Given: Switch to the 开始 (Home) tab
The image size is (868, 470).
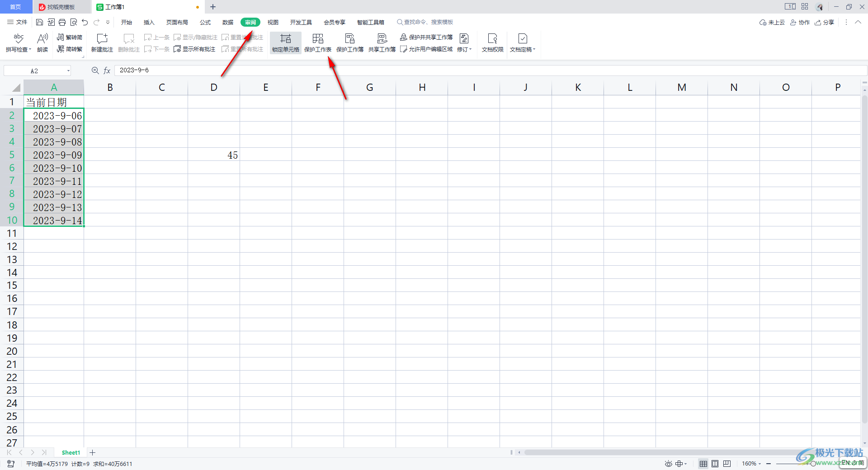Looking at the screenshot, I should [127, 22].
